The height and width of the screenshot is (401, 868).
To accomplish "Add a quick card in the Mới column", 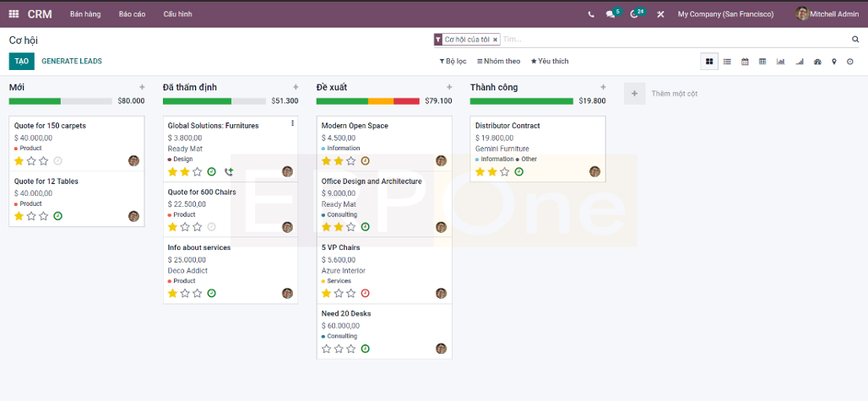I will [x=142, y=88].
